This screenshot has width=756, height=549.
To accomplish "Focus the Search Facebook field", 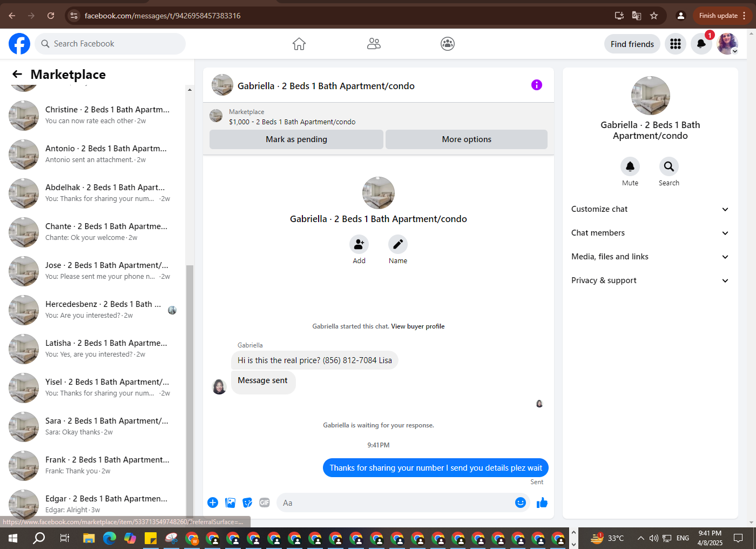I will (x=111, y=44).
